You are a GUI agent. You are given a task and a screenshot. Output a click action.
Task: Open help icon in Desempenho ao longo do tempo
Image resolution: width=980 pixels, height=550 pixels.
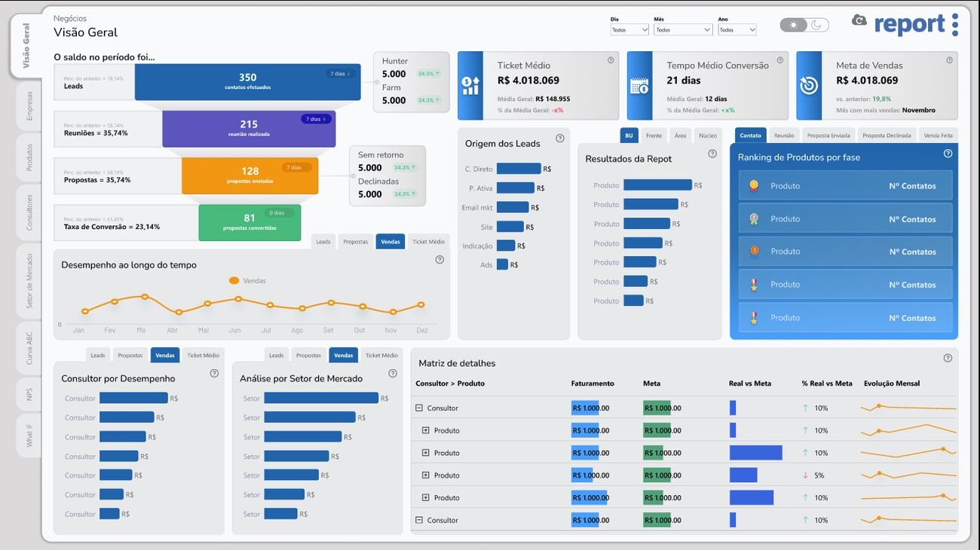(x=439, y=259)
